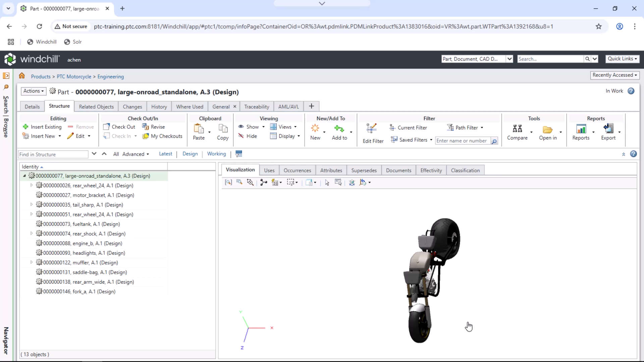This screenshot has height=362, width=644.
Task: Click the New part starburst icon
Action: tap(315, 128)
